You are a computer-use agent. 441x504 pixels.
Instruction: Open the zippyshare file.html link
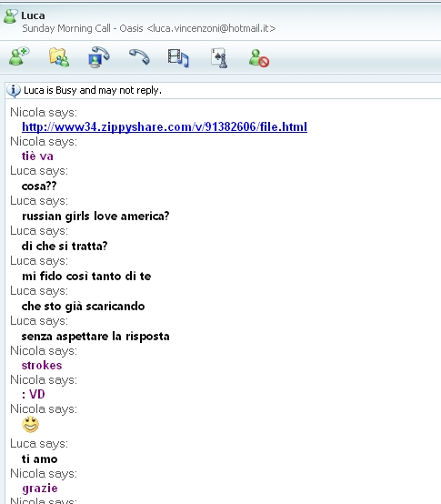pos(165,126)
